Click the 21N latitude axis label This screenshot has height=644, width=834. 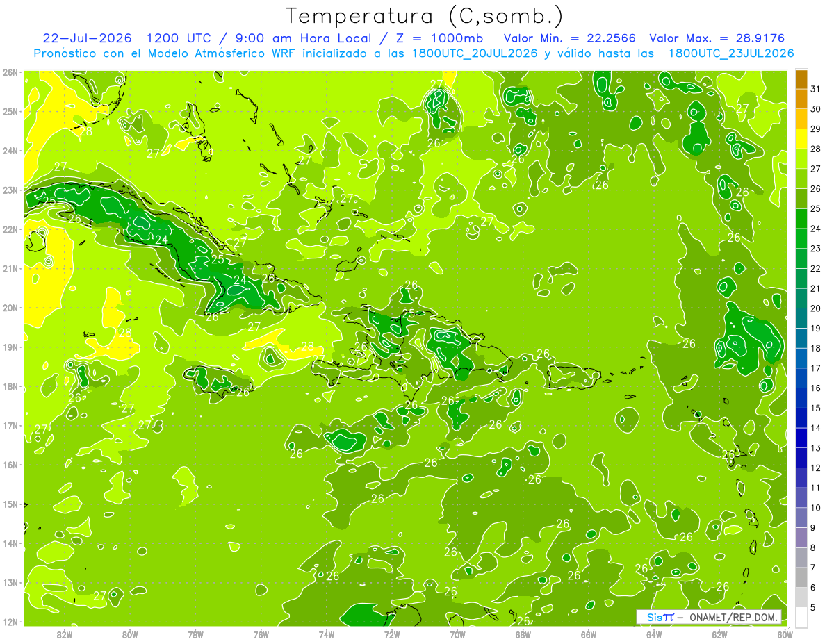[x=10, y=268]
